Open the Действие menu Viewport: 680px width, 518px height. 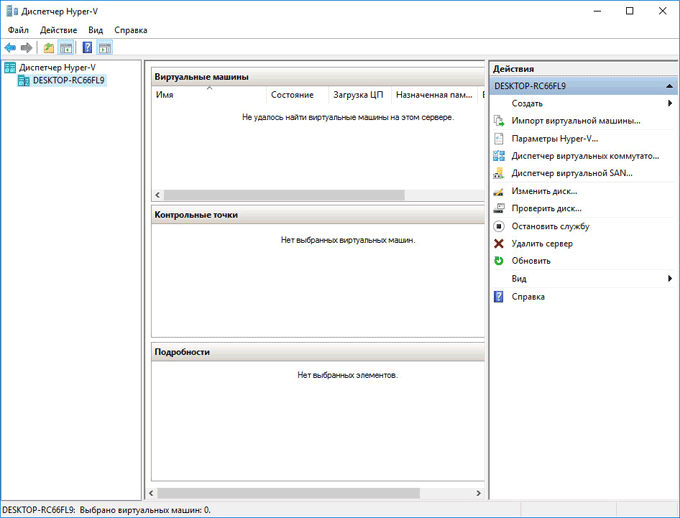[x=58, y=30]
